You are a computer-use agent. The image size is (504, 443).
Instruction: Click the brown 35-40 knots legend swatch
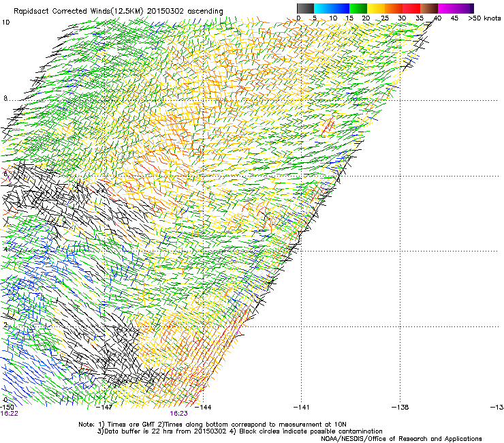click(x=429, y=8)
